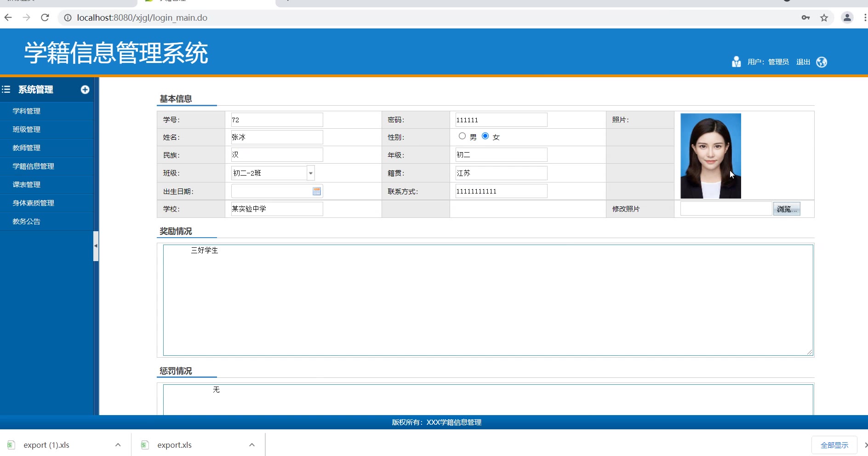Open 学籍信息管理 in the sidebar
Viewport: 868px width, 456px height.
(34, 166)
